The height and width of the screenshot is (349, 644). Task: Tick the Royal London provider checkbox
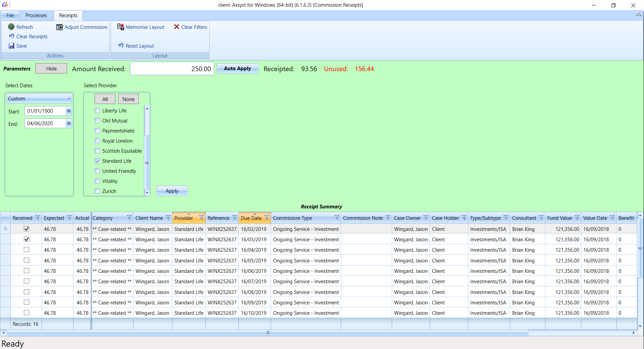97,141
